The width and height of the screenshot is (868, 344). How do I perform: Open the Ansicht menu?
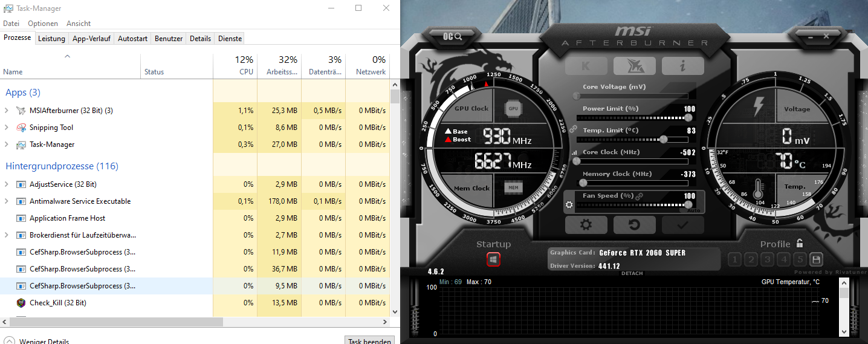(79, 24)
